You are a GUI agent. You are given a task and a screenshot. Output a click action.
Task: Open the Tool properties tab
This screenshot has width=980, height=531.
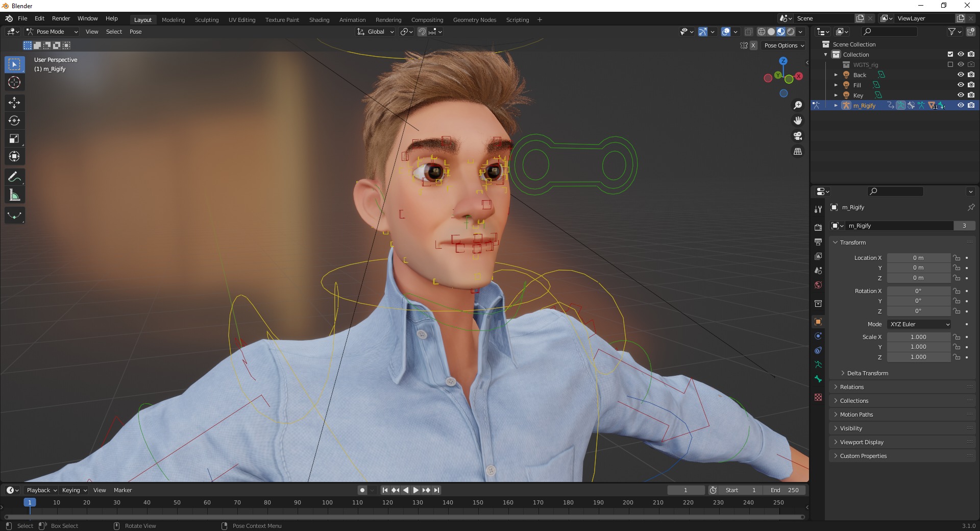tap(818, 209)
